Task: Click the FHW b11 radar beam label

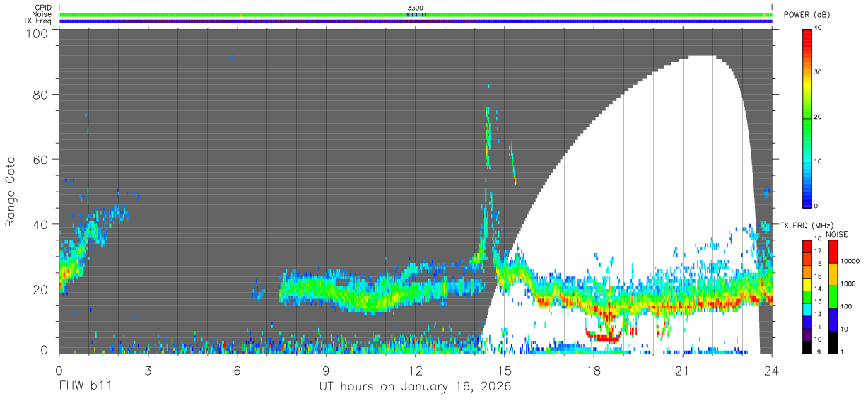Action: (x=85, y=387)
